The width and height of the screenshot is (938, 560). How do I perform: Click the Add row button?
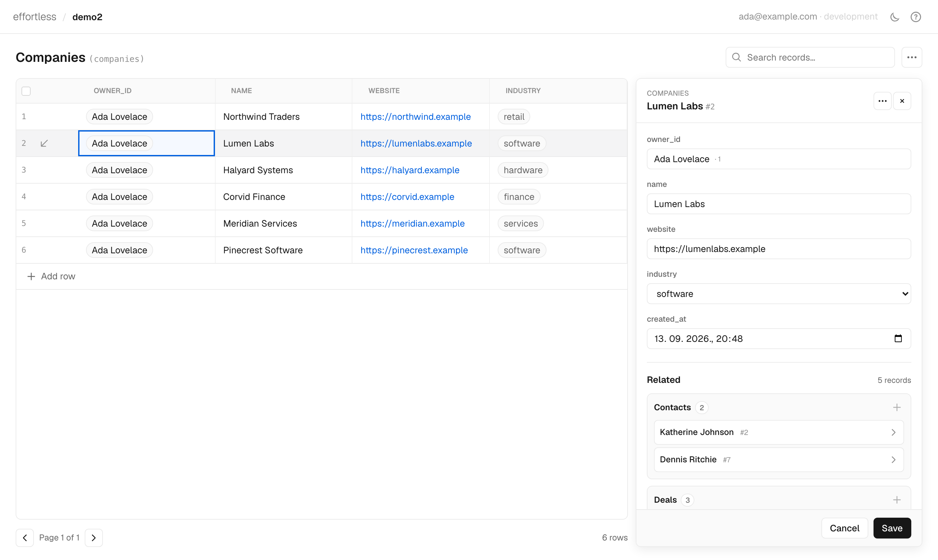click(x=51, y=276)
